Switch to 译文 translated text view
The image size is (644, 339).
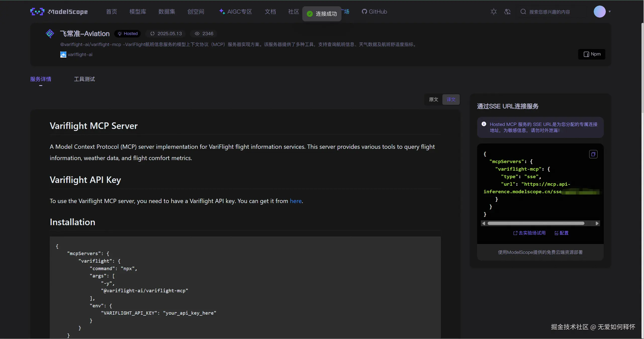[x=451, y=100]
